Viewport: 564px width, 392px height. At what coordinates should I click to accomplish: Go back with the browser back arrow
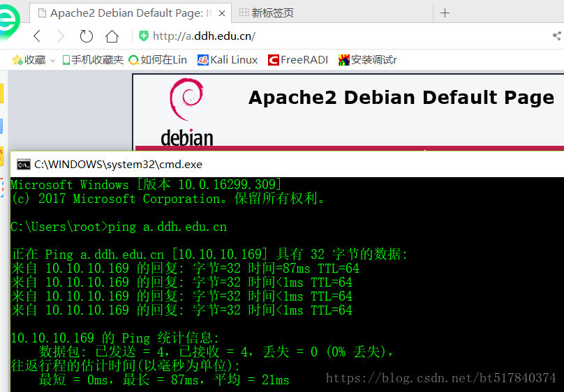click(37, 36)
